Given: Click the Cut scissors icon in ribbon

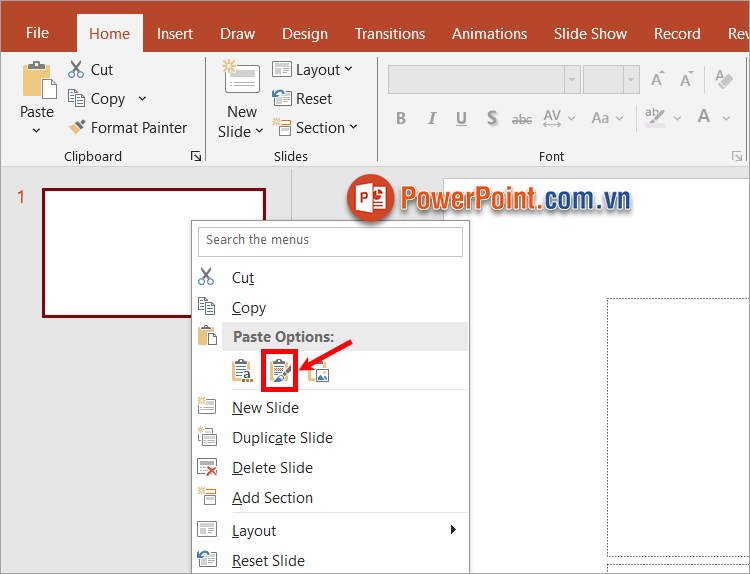Looking at the screenshot, I should point(76,69).
